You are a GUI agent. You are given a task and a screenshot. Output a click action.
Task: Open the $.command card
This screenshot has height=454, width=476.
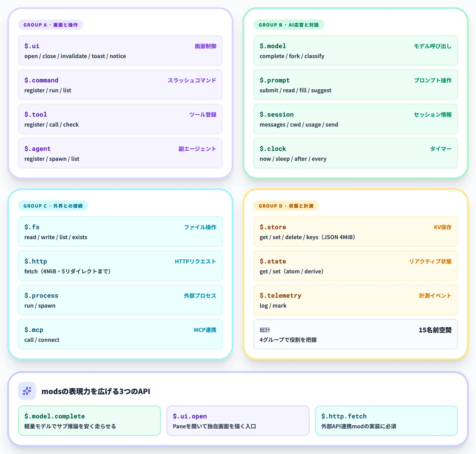pos(120,85)
